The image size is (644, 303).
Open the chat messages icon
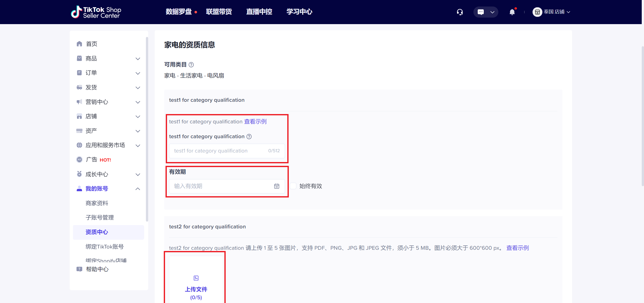point(480,12)
